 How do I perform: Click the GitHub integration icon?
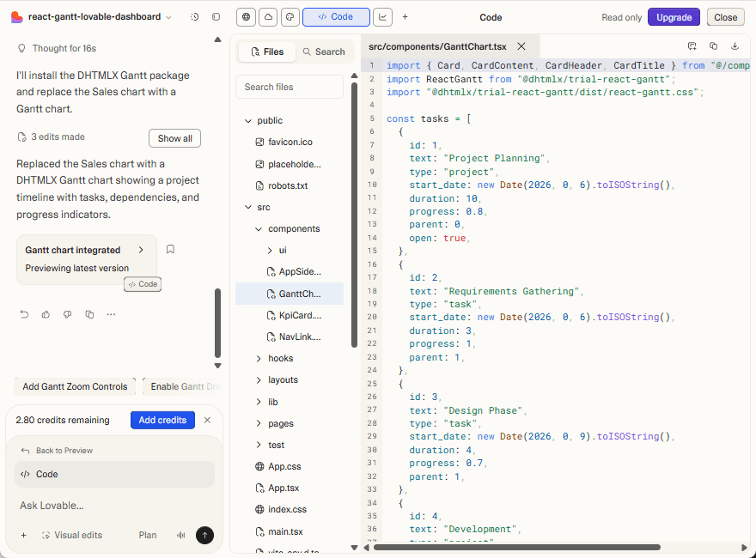click(290, 17)
